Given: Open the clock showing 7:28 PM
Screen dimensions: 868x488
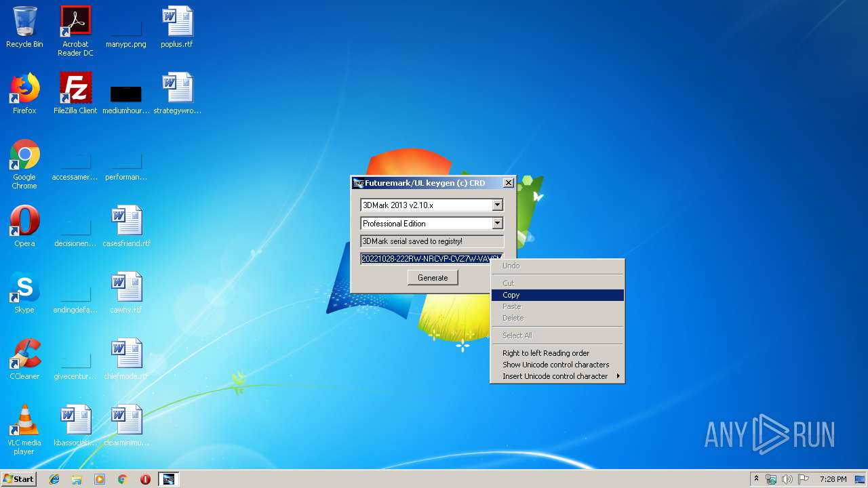Looking at the screenshot, I should (833, 479).
